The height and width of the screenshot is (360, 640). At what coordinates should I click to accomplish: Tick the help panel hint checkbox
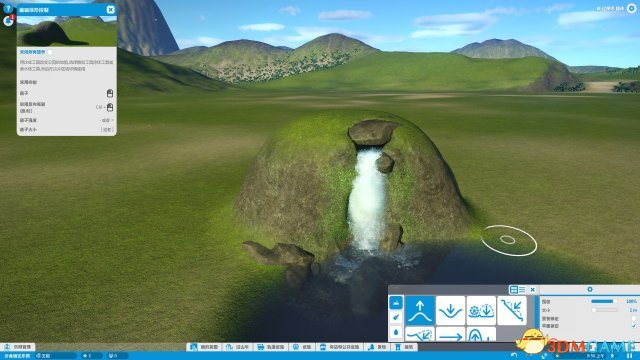pyautogui.click(x=50, y=52)
